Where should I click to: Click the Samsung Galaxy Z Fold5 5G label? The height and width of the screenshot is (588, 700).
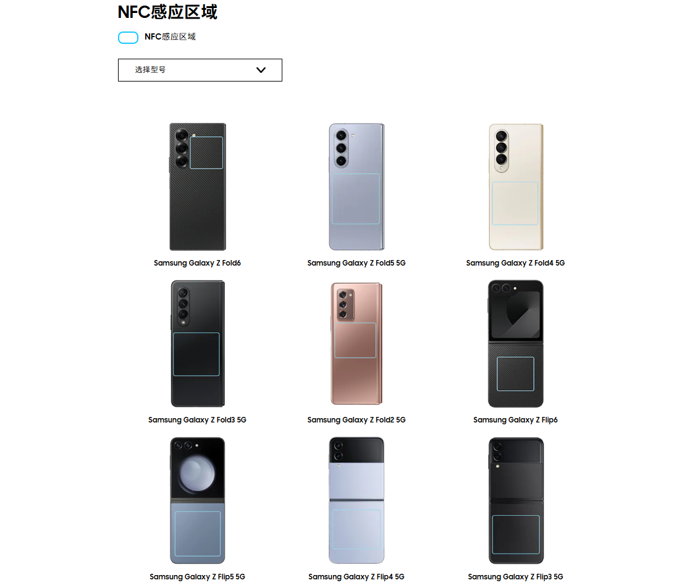[356, 263]
